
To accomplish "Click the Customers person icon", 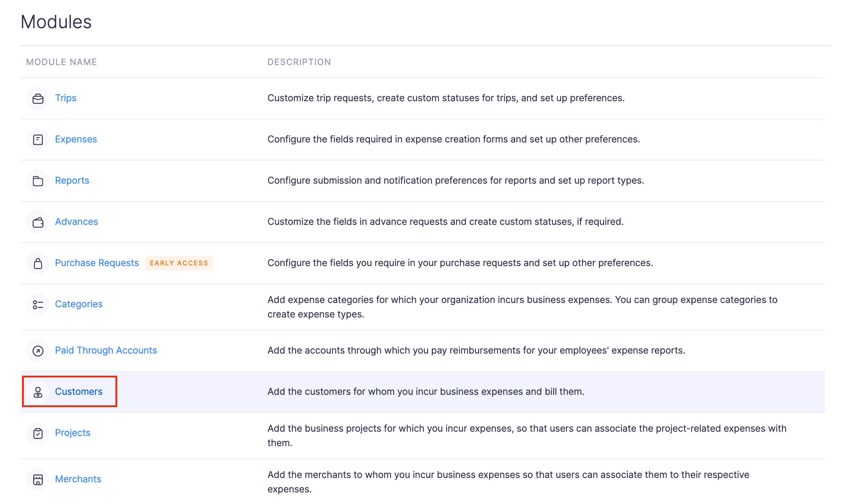I will click(38, 392).
